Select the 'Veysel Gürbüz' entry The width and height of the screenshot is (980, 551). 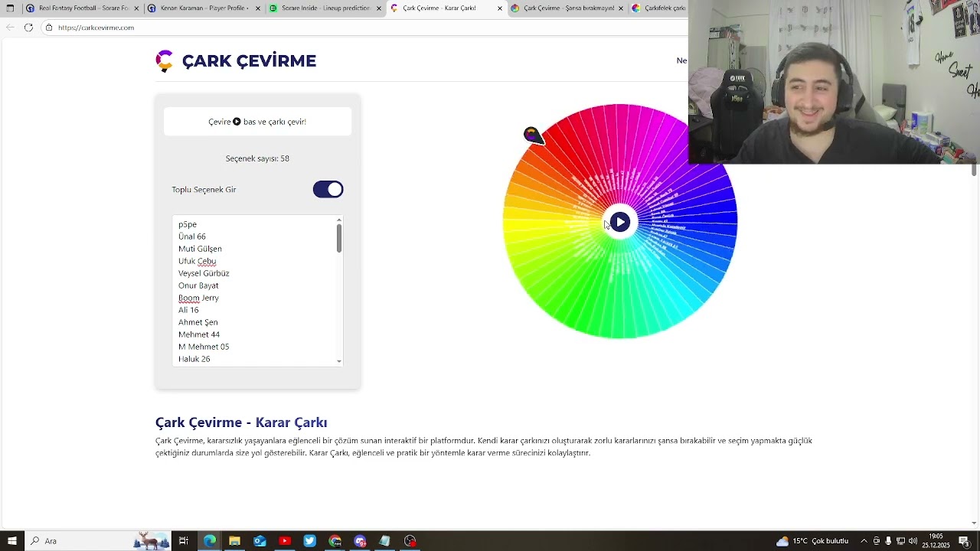pos(204,273)
